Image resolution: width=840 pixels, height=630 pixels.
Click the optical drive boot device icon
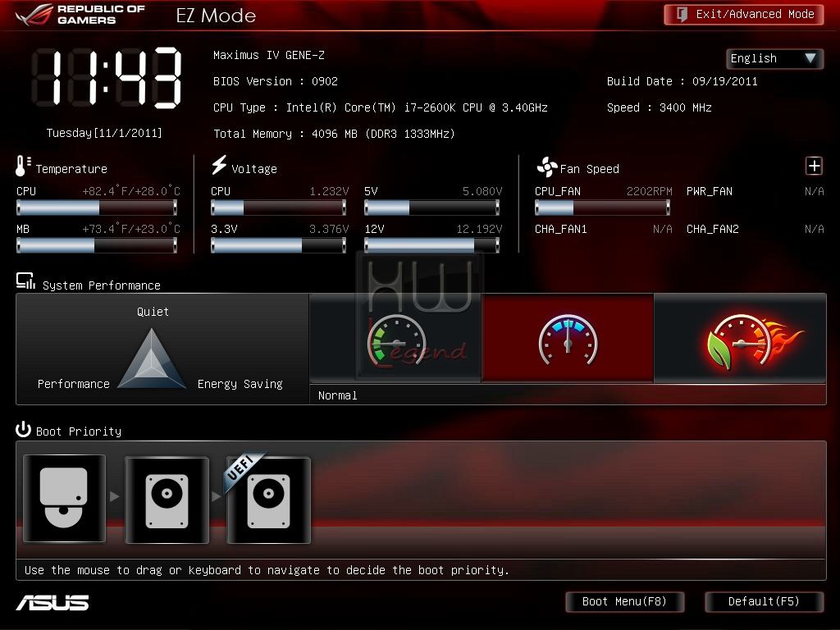coord(64,498)
